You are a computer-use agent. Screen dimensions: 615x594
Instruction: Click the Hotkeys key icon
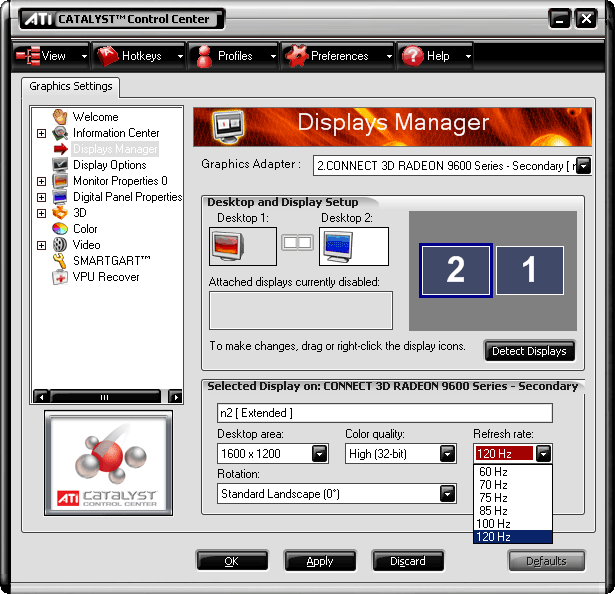click(107, 55)
